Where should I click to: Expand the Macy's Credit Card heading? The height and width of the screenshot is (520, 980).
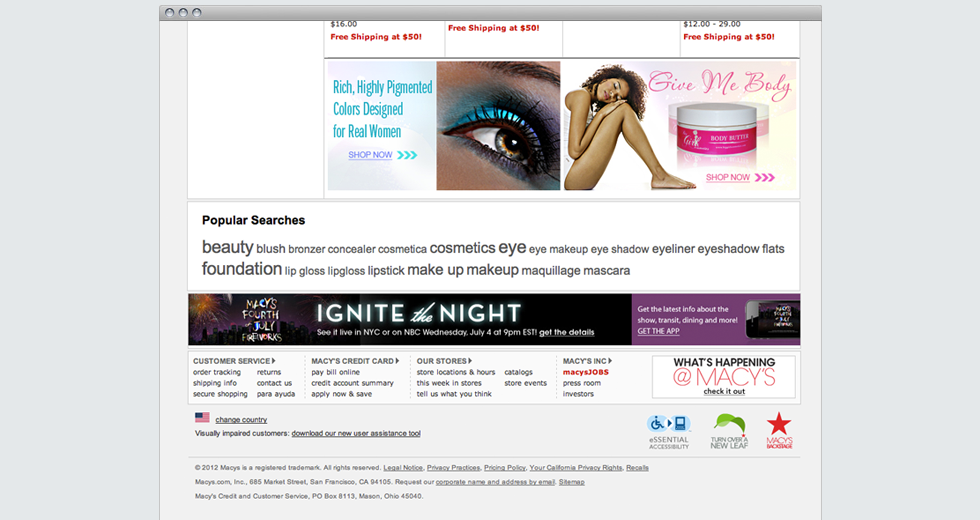355,361
